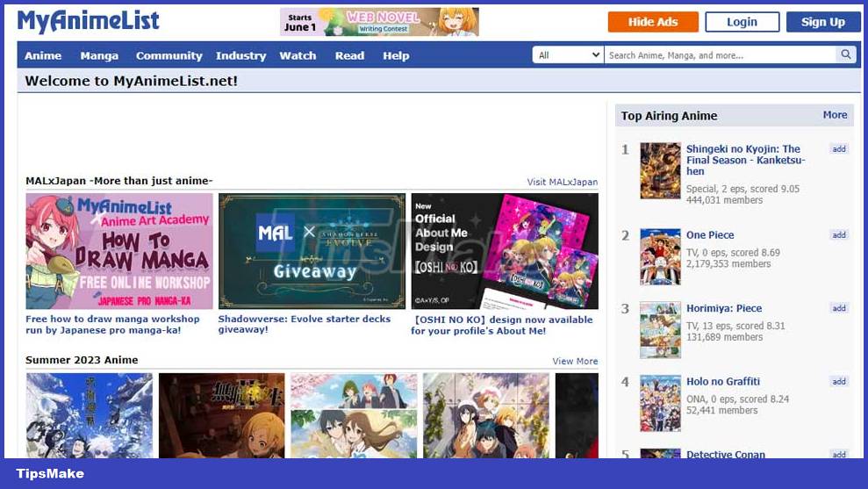Open the Horimiya: Piece title link

pyautogui.click(x=724, y=308)
